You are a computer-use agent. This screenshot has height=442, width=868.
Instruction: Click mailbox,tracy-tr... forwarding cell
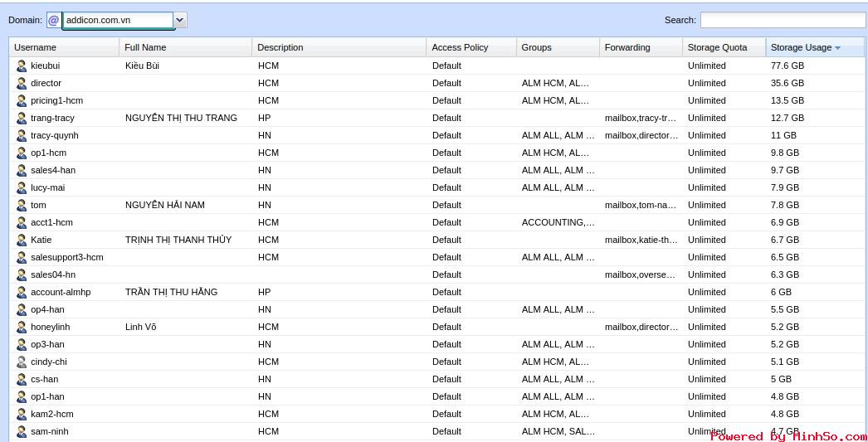[641, 118]
